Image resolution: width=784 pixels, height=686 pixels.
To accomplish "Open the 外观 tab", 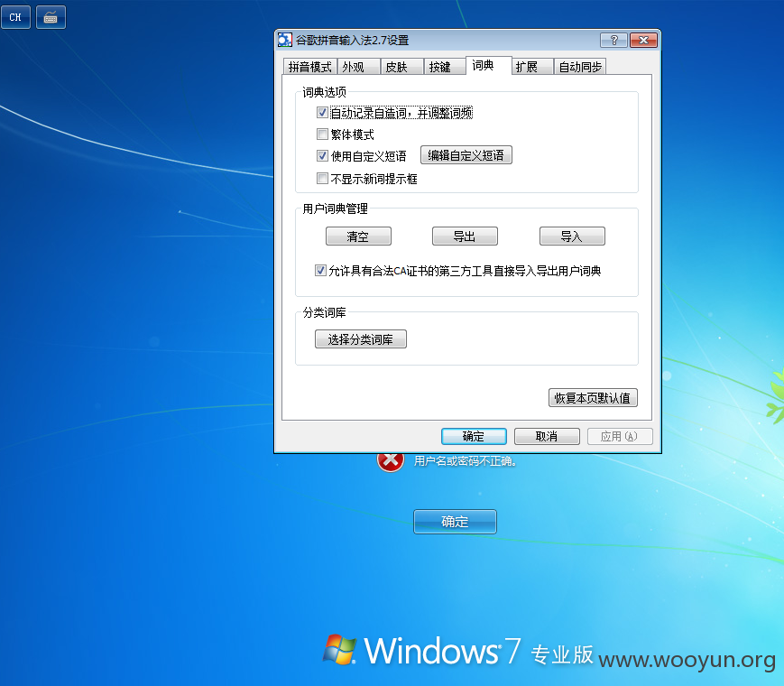I will click(x=359, y=67).
